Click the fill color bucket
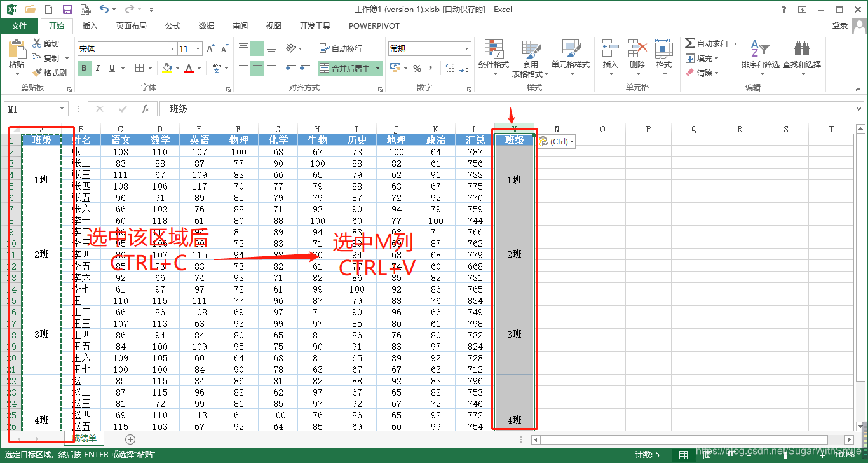The image size is (868, 463). pos(167,68)
